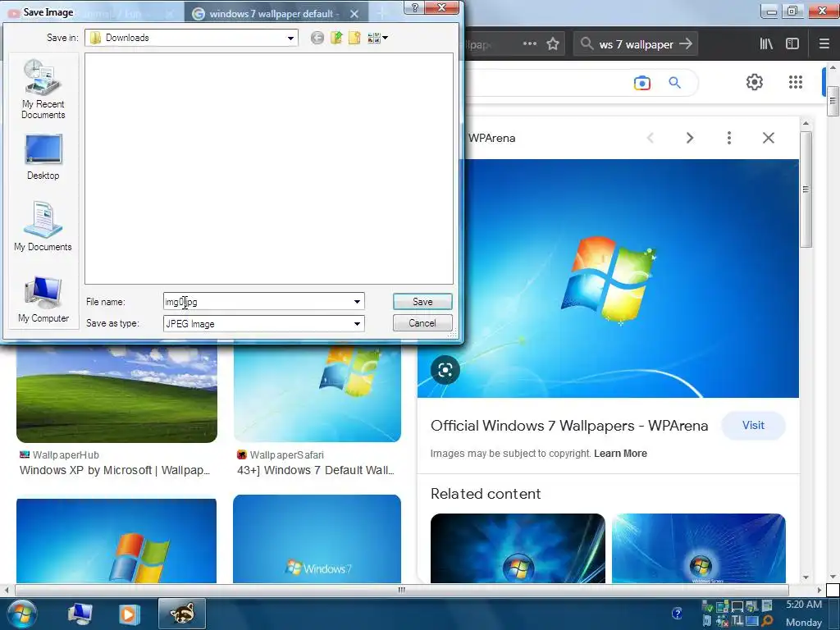The image size is (840, 630).
Task: Click the horizontal page scrollbar
Action: (402, 590)
